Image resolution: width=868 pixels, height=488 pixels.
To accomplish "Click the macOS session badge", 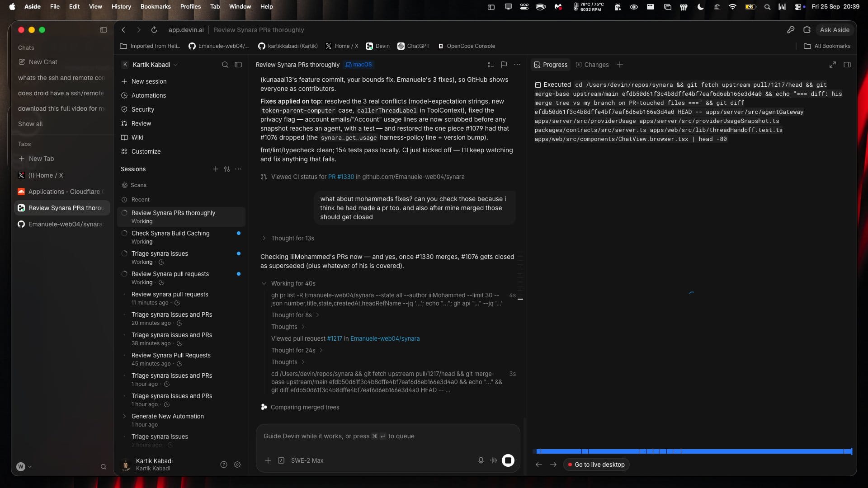I will 359,65.
